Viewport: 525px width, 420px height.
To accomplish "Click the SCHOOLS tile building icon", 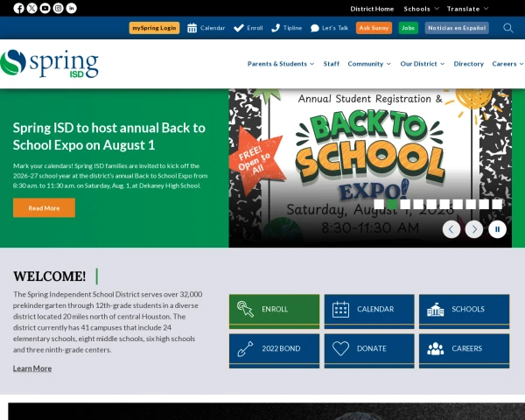I will [435, 309].
